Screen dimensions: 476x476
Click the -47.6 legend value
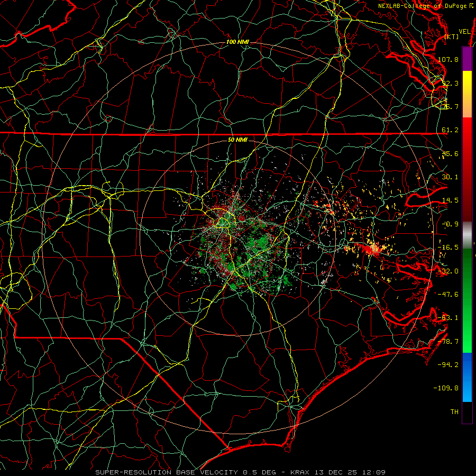coord(448,295)
